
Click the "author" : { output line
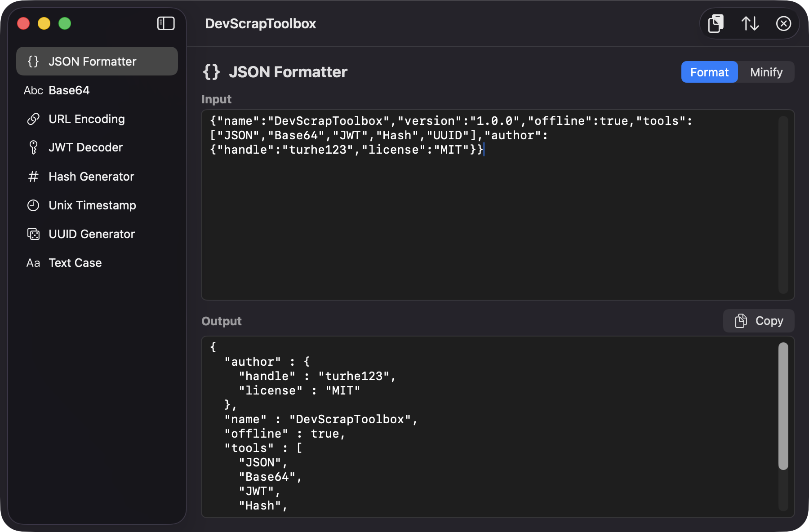click(x=267, y=362)
